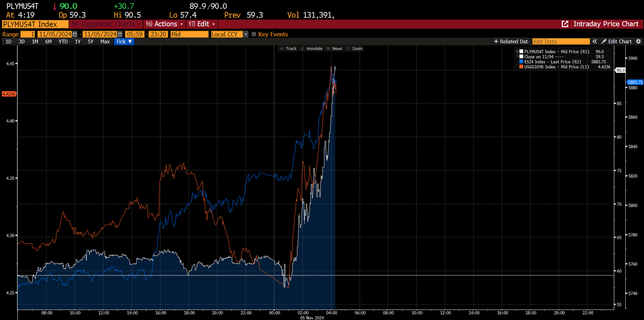The height and width of the screenshot is (320, 644).
Task: Click the PLYMUS4T Index security field
Action: tap(35, 24)
